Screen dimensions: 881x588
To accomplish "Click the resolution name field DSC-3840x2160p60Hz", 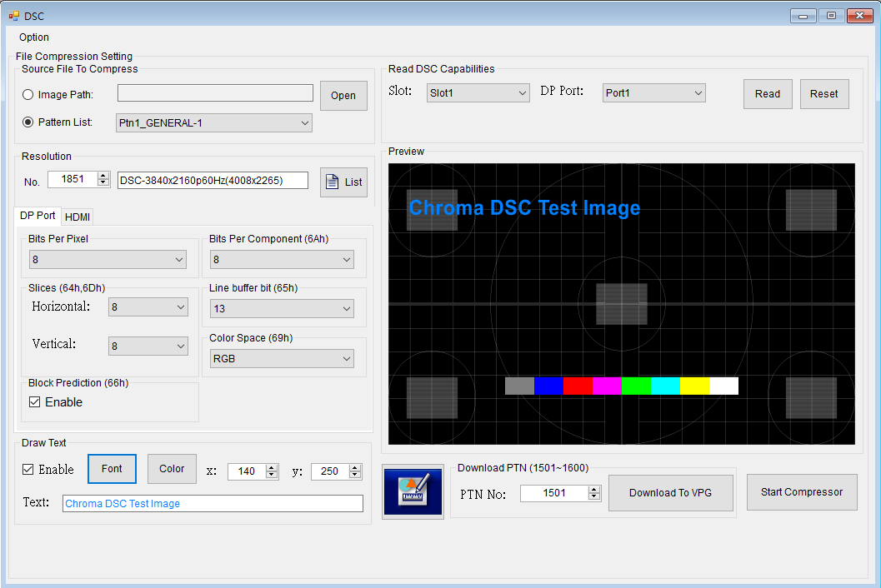I will click(213, 180).
